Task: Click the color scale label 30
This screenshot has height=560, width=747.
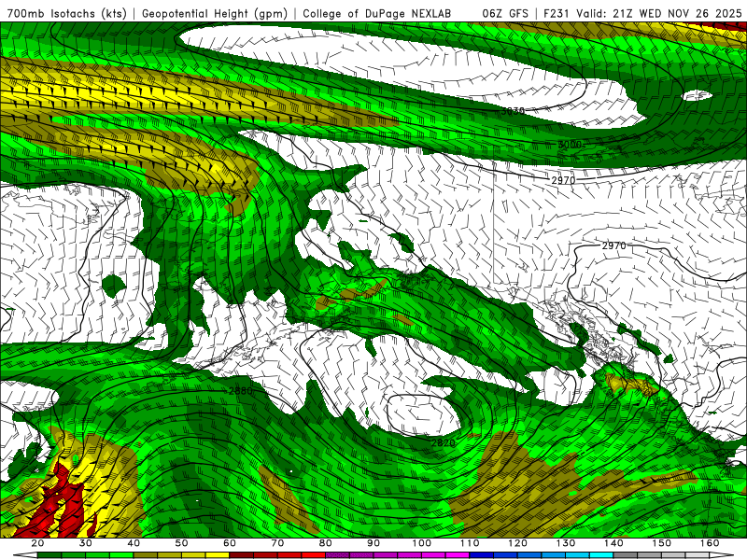Action: 86,543
